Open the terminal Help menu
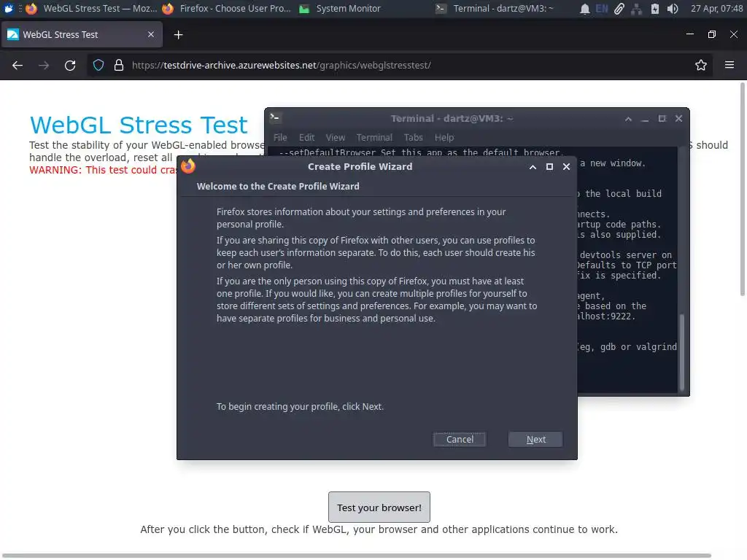The image size is (747, 560). (444, 137)
